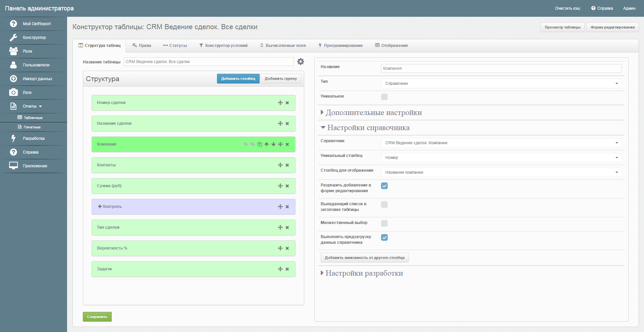Click move handle of Контроль group
644x332 pixels.
280,207
